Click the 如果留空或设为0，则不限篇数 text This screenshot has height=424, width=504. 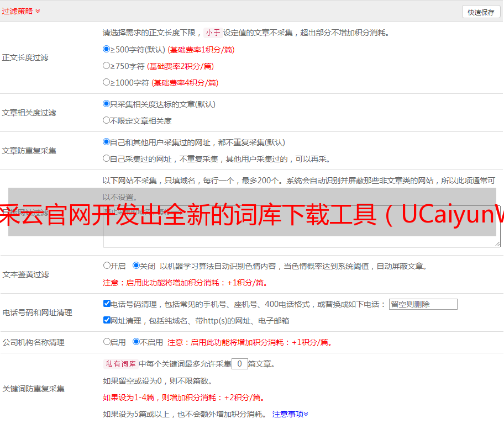coord(158,381)
